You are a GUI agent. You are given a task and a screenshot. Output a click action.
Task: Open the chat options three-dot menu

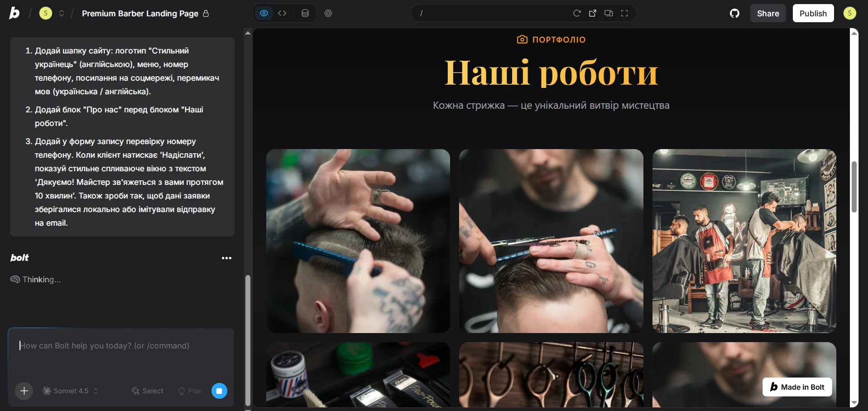click(x=226, y=257)
